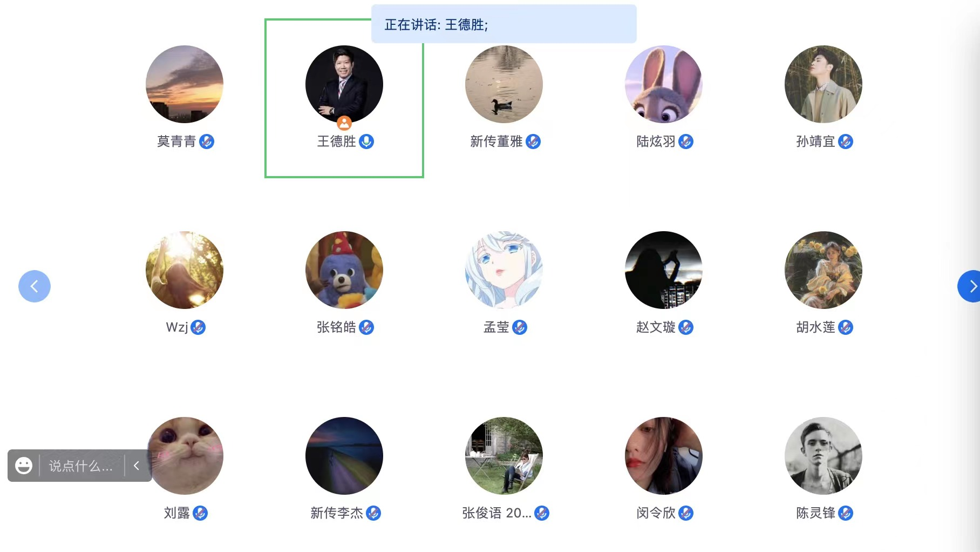Select 陈灵锋's black-and-white portrait avatar
The width and height of the screenshot is (980, 552).
pos(824,456)
